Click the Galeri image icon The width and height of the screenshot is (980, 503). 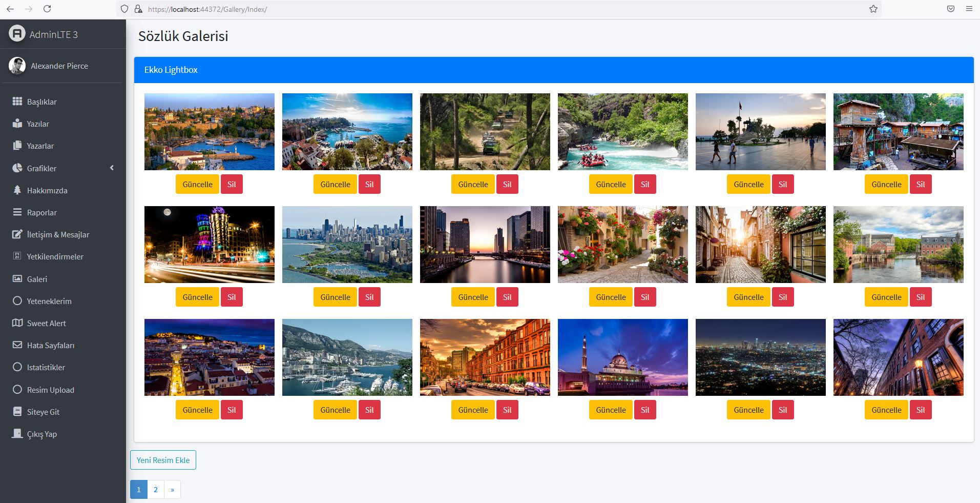click(x=17, y=279)
